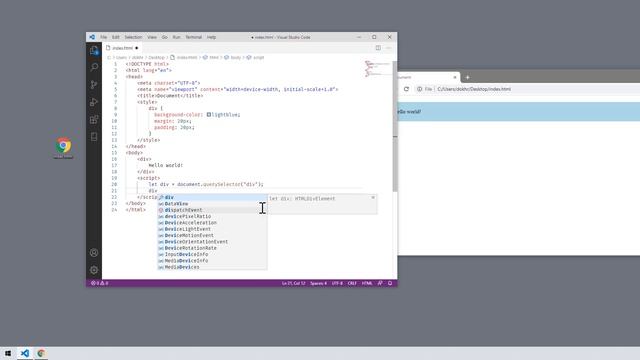Open the Edit menu
The width and height of the screenshot is (640, 360).
116,37
